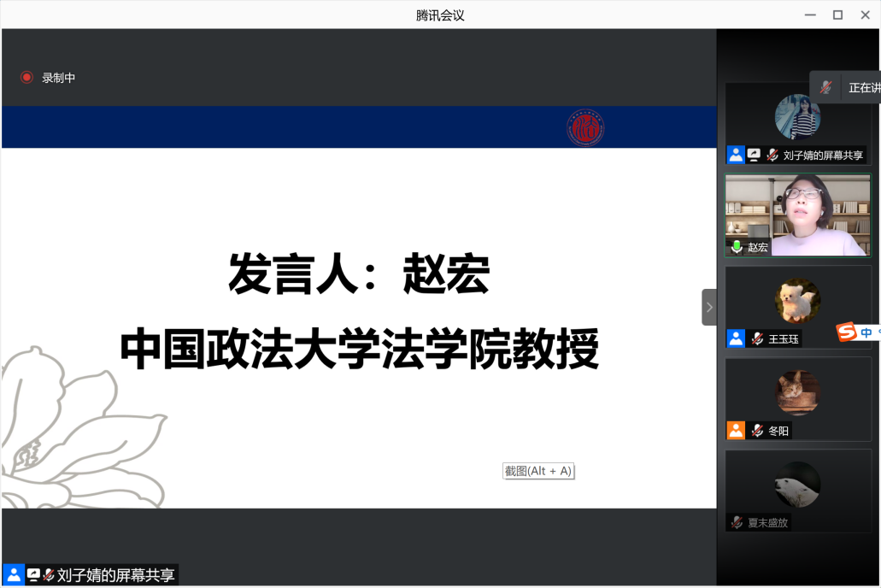The height and width of the screenshot is (588, 881).
Task: Click muted mic icon on 王玉珏's tile
Action: [x=757, y=338]
